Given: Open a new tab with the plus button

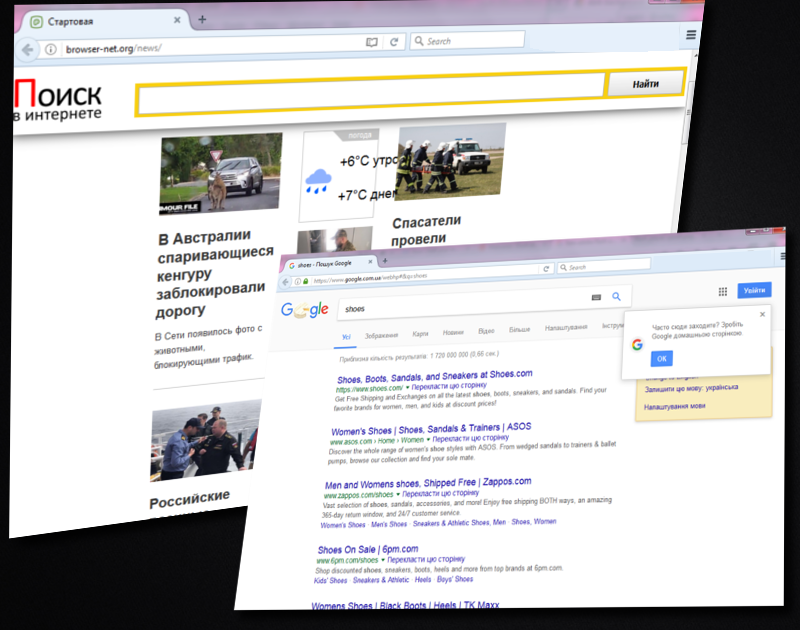Looking at the screenshot, I should pos(201,18).
